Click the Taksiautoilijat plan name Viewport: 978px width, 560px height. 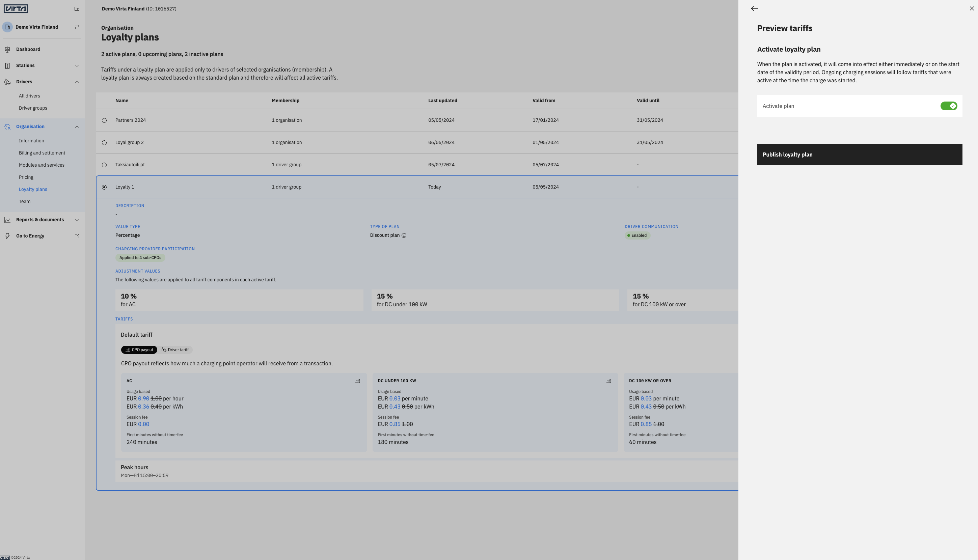click(x=130, y=165)
